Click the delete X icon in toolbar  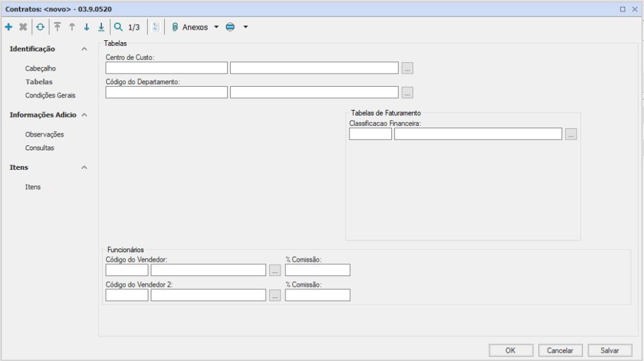point(23,27)
